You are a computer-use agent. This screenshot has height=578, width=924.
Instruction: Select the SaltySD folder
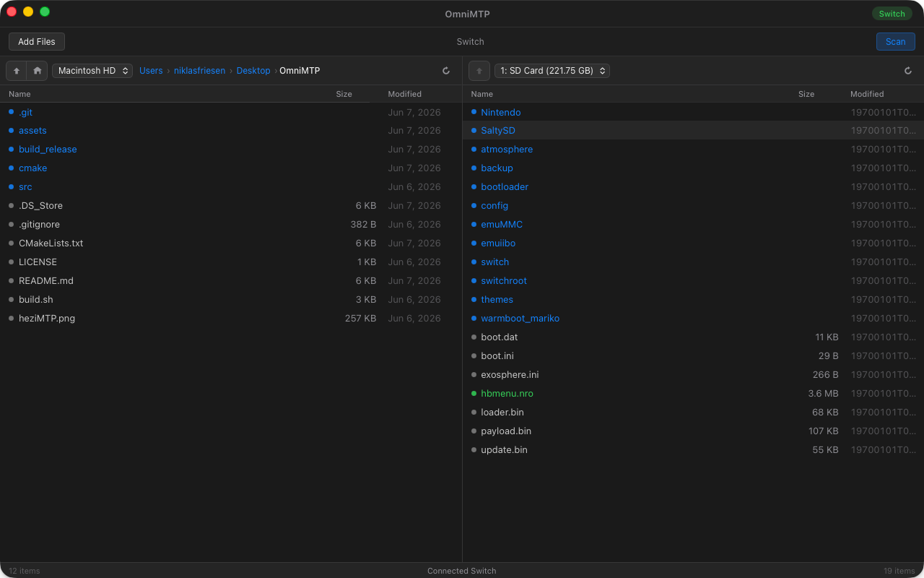click(x=693, y=131)
